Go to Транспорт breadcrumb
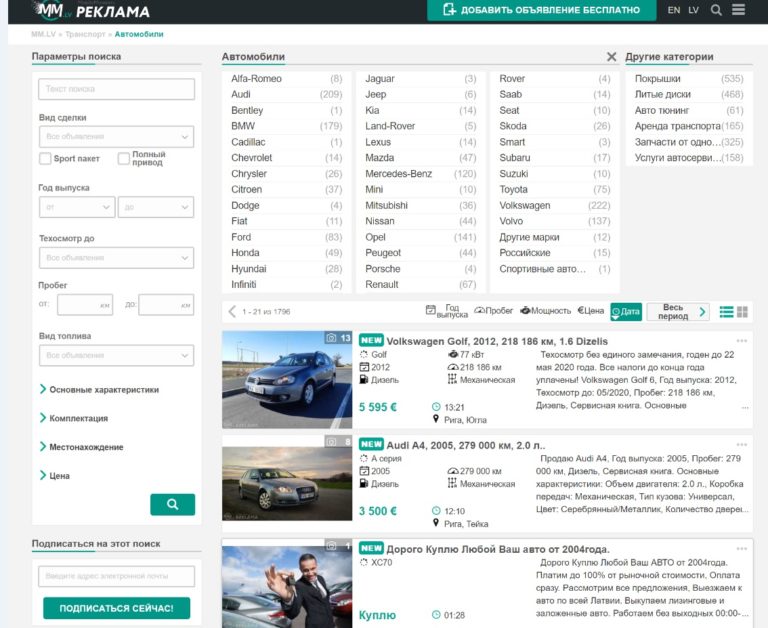 click(x=85, y=34)
